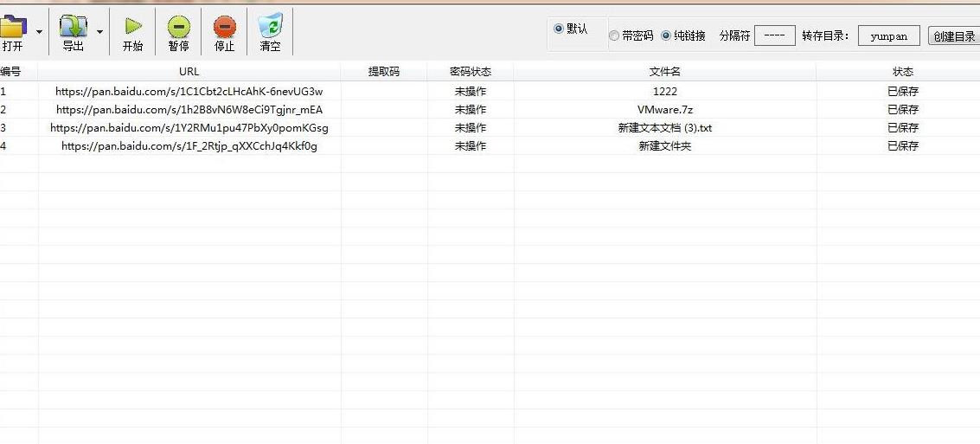Click the 导出 export icon
This screenshot has width=980, height=444.
click(x=74, y=26)
